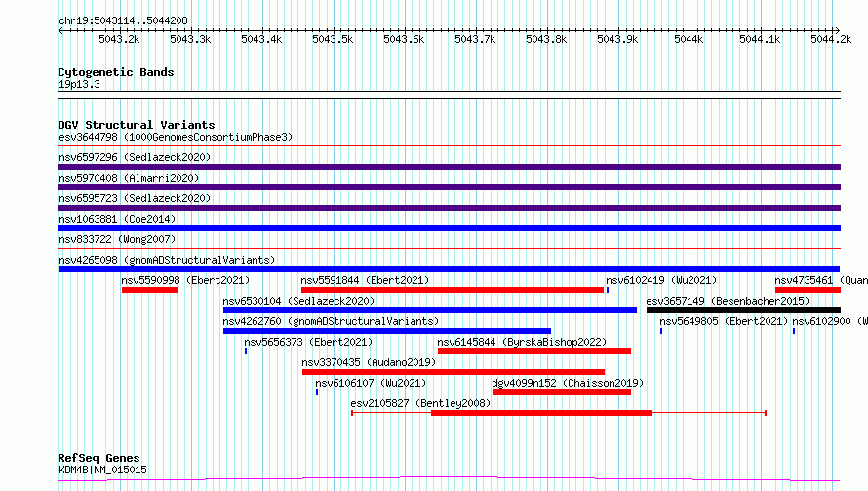Click the nsv5649805 (Ebert2021) label
The width and height of the screenshot is (868, 491).
[x=724, y=321]
